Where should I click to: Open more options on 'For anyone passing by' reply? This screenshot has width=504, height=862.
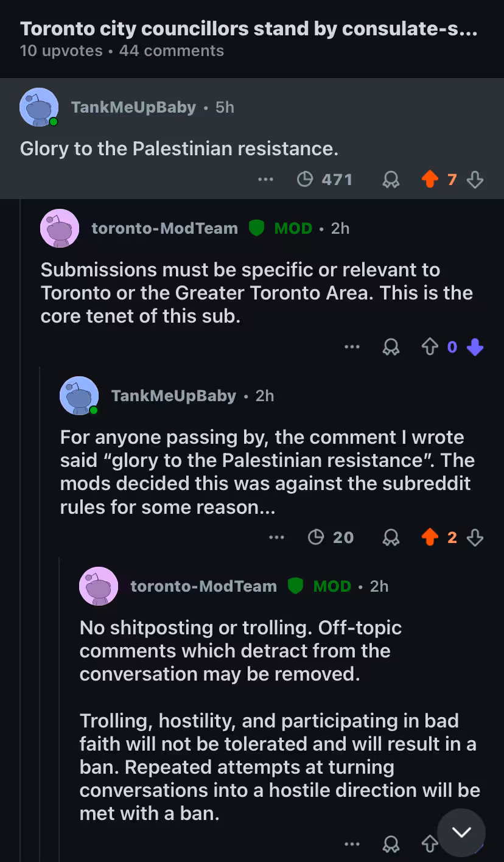(x=276, y=538)
